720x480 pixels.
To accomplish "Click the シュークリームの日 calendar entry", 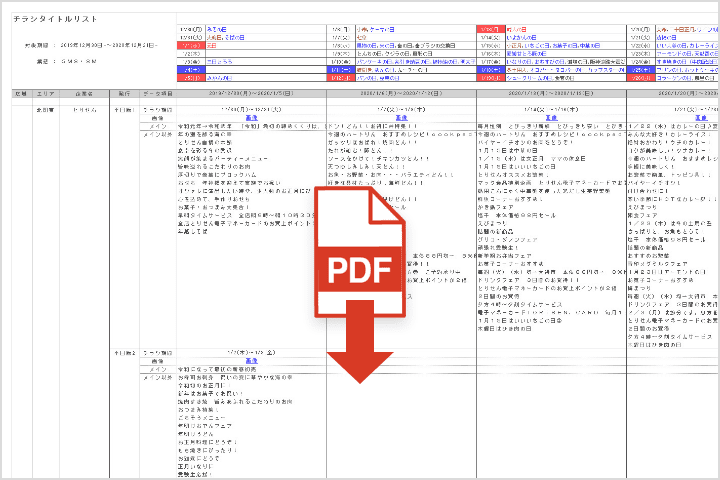I will 531,78.
